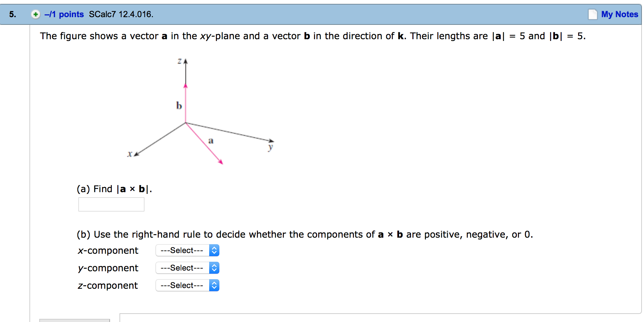644x322 pixels.
Task: Click question number 5 in header
Action: pyautogui.click(x=13, y=14)
